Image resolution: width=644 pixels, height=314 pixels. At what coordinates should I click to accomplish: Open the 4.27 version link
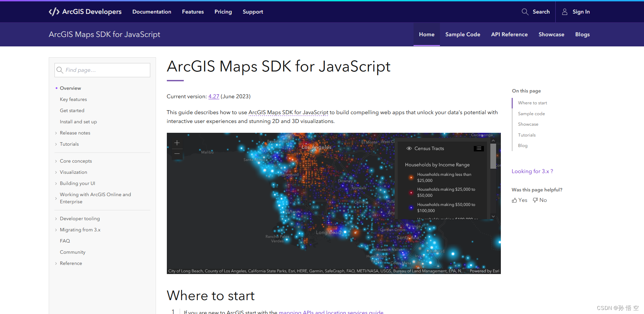pos(214,97)
